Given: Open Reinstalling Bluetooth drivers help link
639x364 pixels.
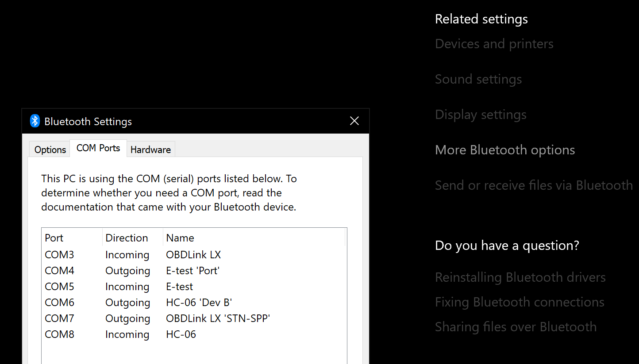Looking at the screenshot, I should (x=520, y=277).
